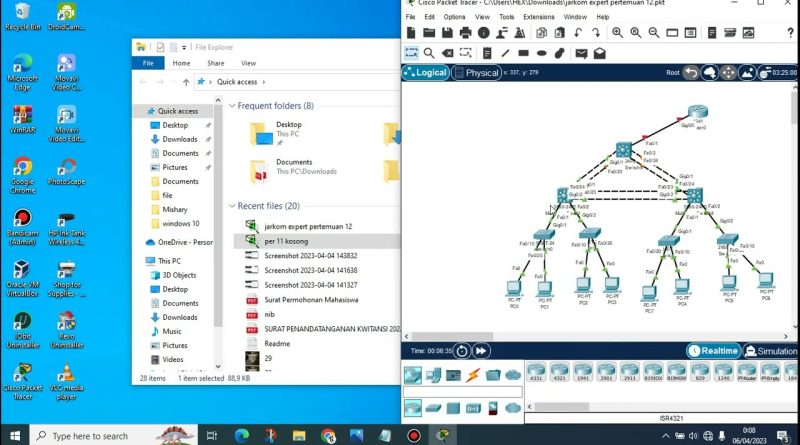The width and height of the screenshot is (800, 445).
Task: Click the Save floppy-disk icon in Packet Tracer
Action: [447, 33]
